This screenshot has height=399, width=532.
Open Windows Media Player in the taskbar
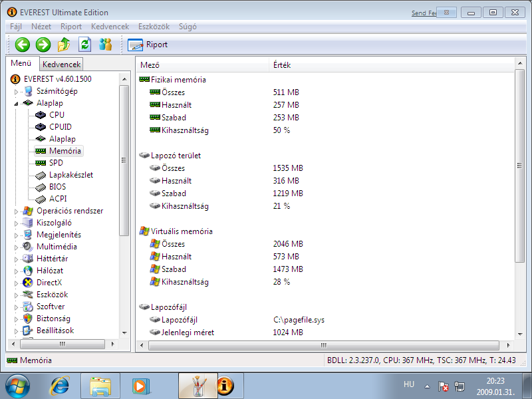coord(140,386)
